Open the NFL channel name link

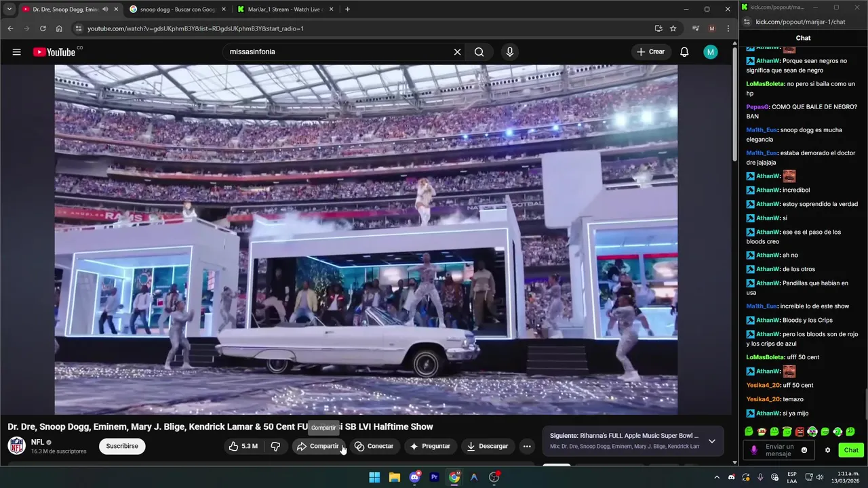tap(37, 442)
